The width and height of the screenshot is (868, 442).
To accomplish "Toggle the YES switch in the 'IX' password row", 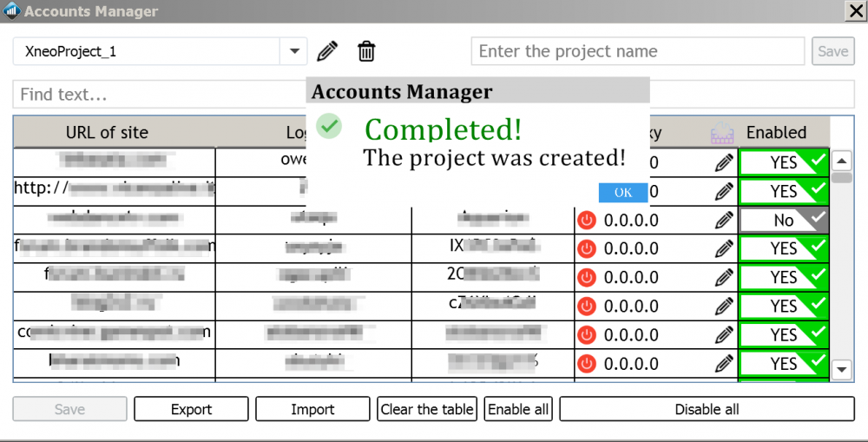I will tap(784, 248).
